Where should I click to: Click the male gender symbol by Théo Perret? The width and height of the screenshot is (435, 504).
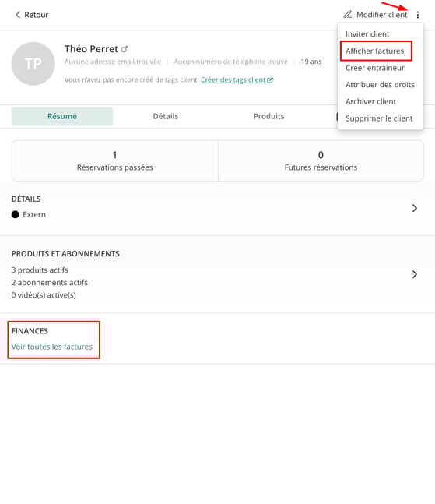125,49
